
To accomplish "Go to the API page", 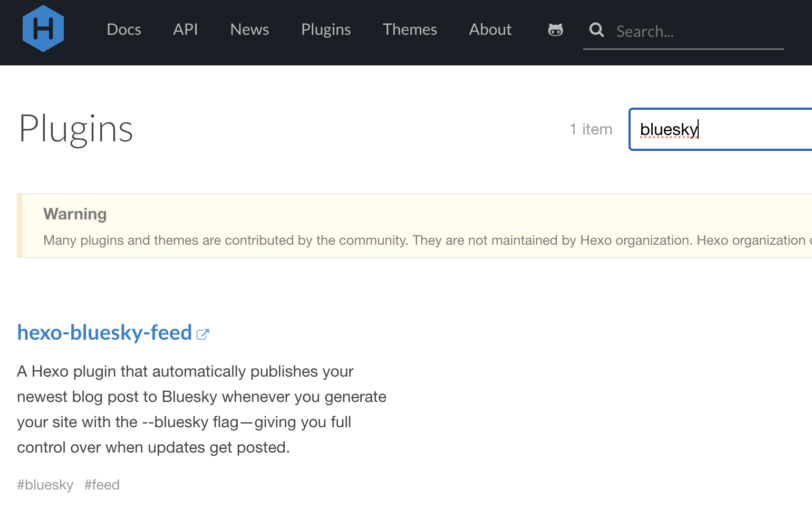I will pyautogui.click(x=186, y=30).
